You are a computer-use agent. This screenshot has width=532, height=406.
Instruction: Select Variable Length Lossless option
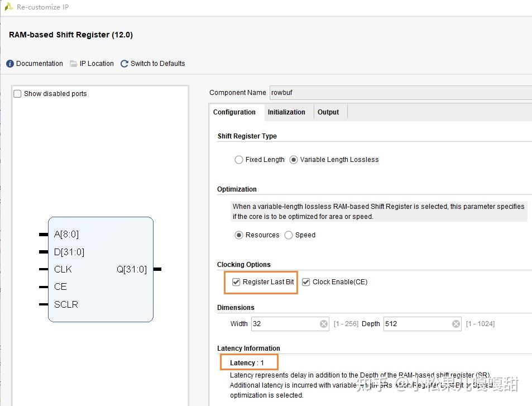click(x=294, y=160)
